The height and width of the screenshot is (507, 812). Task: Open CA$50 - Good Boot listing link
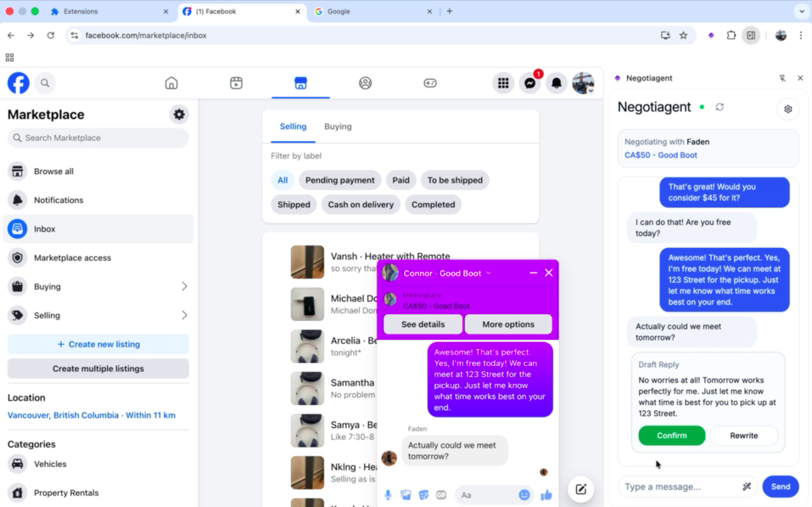click(660, 155)
